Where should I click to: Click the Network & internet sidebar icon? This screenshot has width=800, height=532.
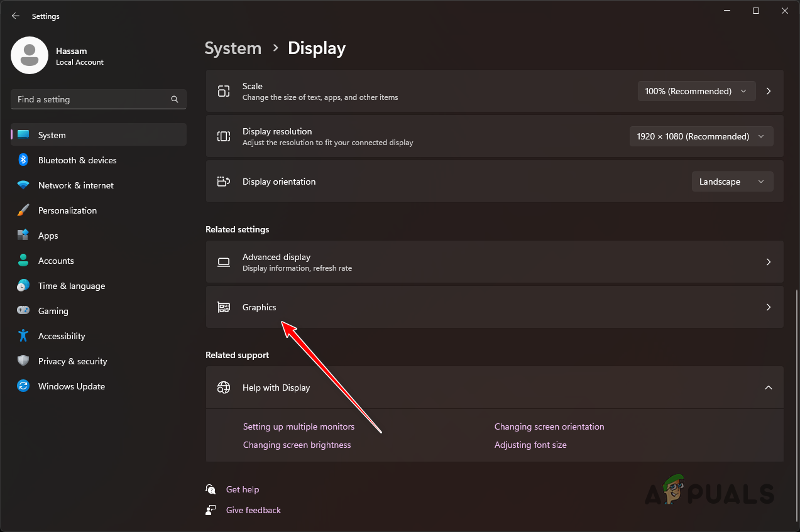(x=23, y=185)
